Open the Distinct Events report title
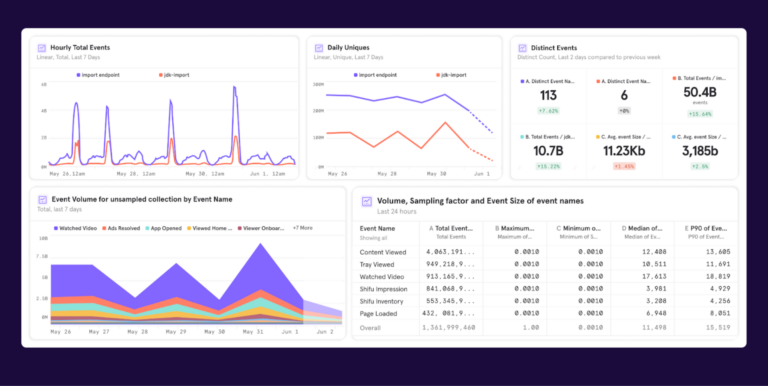Screen dimensions: 768x386 (554, 48)
